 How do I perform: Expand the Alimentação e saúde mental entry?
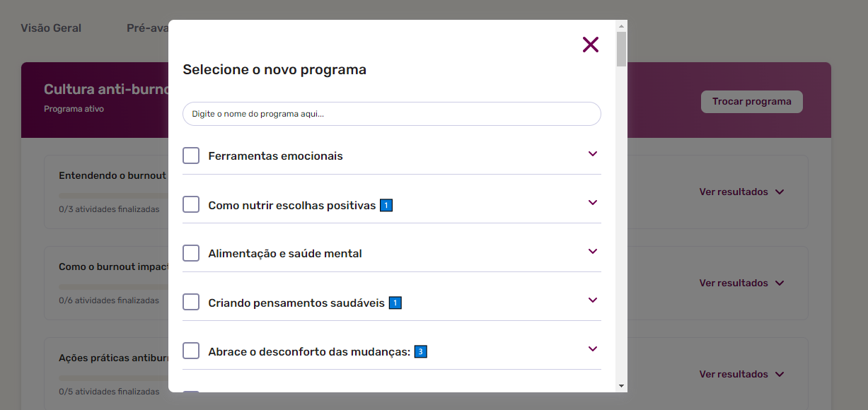[593, 252]
